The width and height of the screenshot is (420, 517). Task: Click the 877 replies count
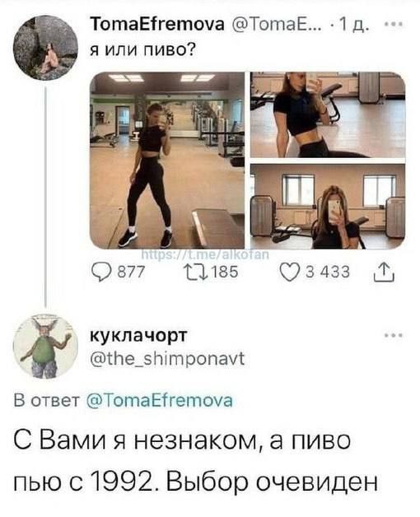(131, 273)
